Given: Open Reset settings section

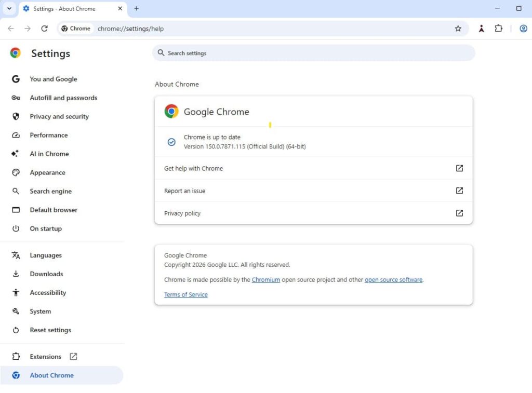Looking at the screenshot, I should pos(62,330).
